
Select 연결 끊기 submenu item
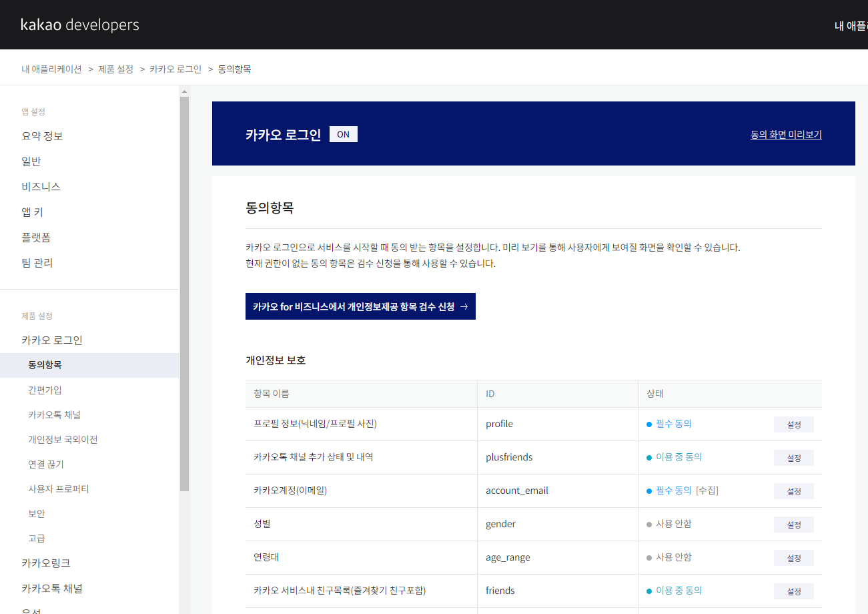46,464
